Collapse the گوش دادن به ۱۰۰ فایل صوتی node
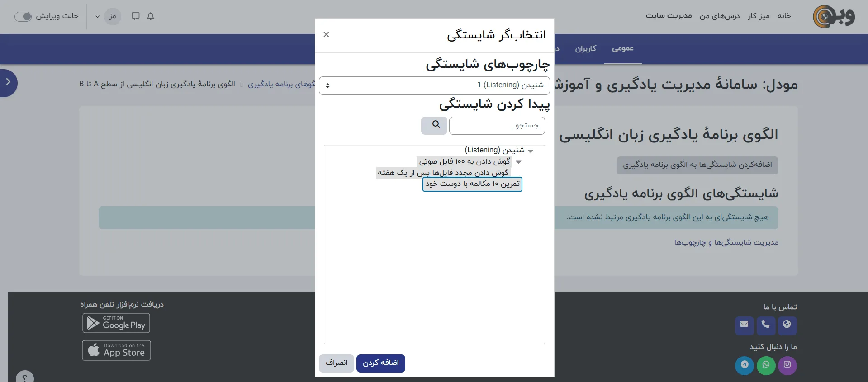Viewport: 868px width, 382px height. coord(519,162)
